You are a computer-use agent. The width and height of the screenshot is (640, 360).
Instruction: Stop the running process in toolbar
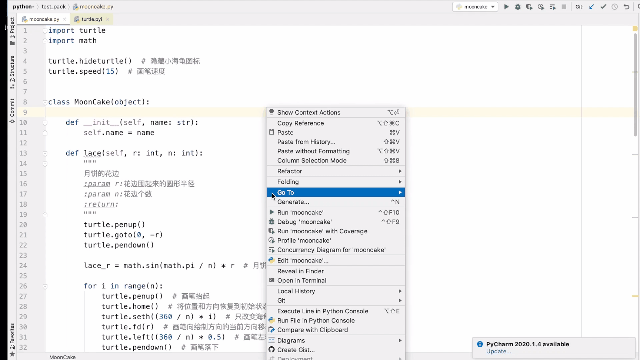coord(564,7)
